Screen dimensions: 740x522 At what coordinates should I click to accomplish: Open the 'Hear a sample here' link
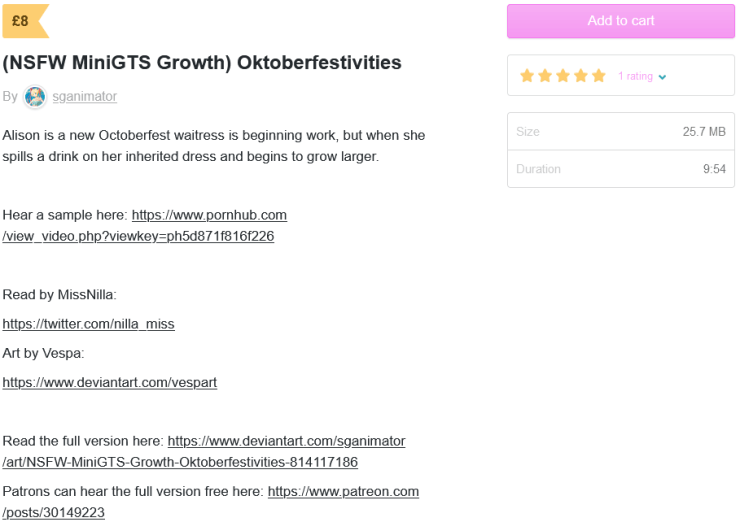point(209,215)
